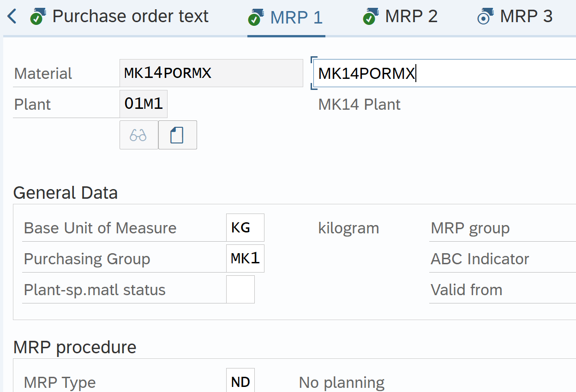
Task: Click the MRP 3 tab radio icon
Action: [x=485, y=17]
